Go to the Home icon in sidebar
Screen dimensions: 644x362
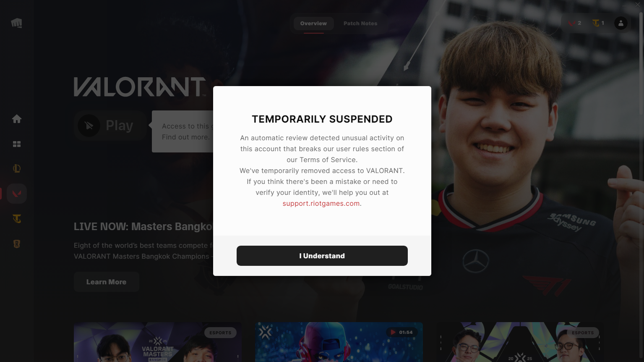pos(17,119)
